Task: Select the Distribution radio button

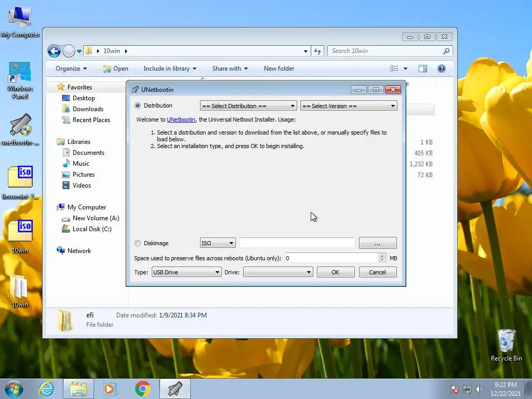Action: point(137,105)
